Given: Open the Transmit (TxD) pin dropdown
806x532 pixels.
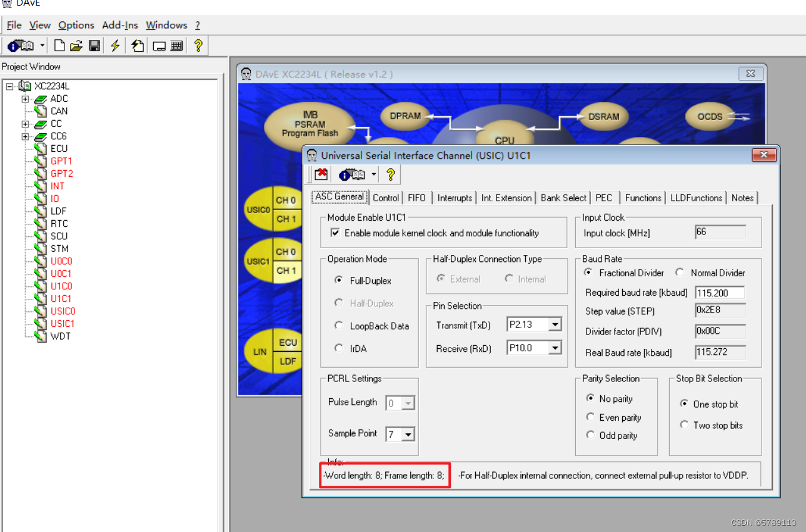Looking at the screenshot, I should 555,324.
